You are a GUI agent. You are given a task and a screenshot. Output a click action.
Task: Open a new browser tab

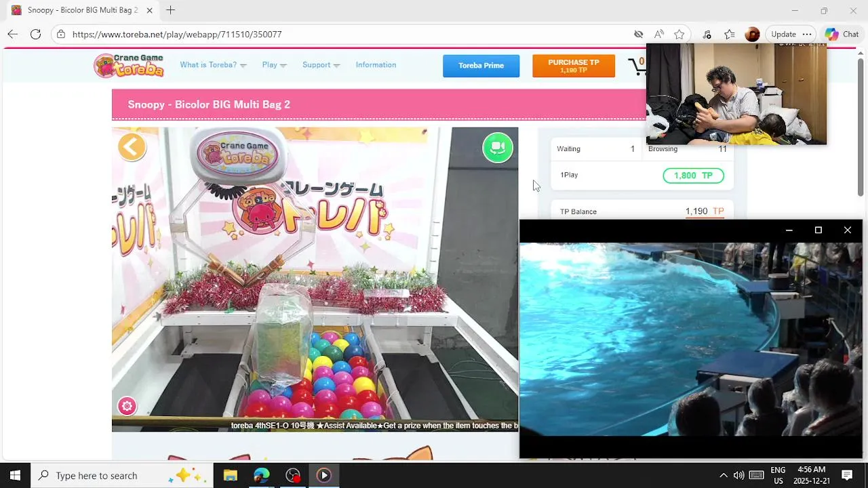click(x=170, y=10)
